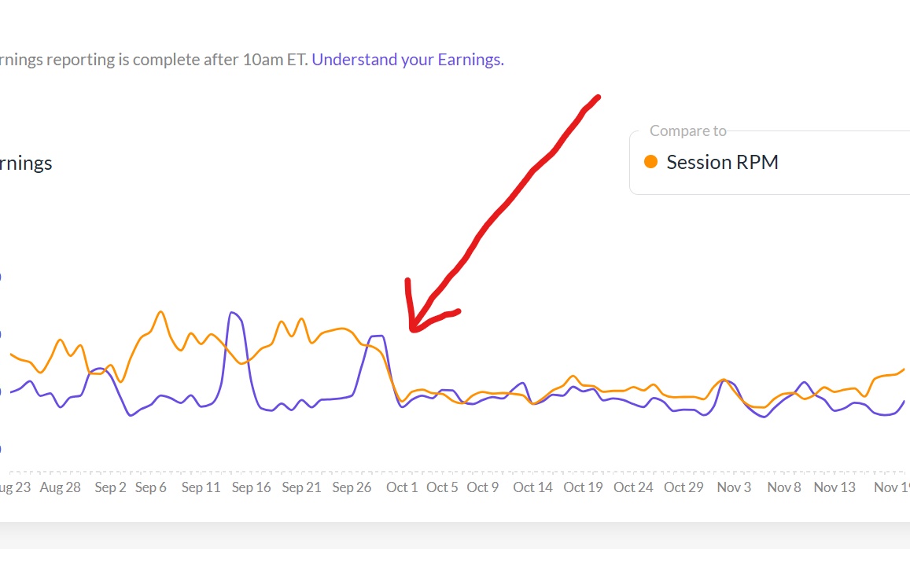This screenshot has width=910, height=588.
Task: Select the Nov 3 date label
Action: pos(734,487)
